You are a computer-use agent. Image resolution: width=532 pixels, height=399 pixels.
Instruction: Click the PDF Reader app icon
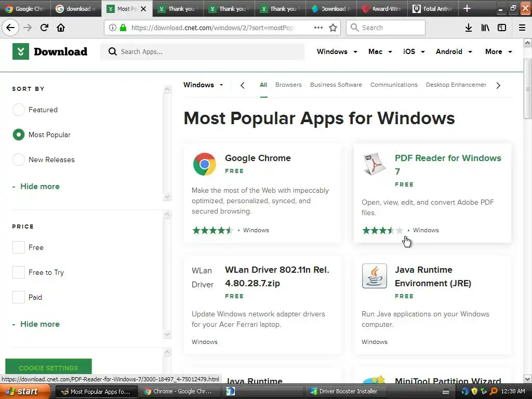coord(374,164)
